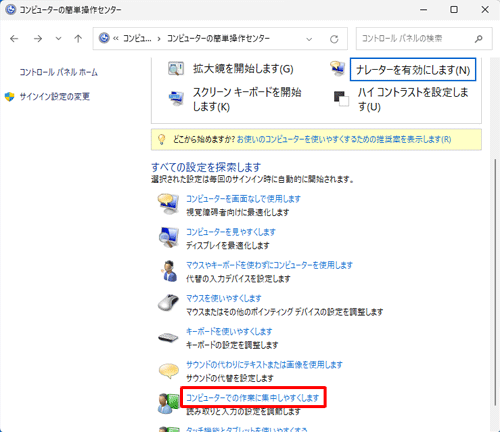Click the heading すべての設定を探索します
This screenshot has width=500, height=432.
[x=206, y=167]
